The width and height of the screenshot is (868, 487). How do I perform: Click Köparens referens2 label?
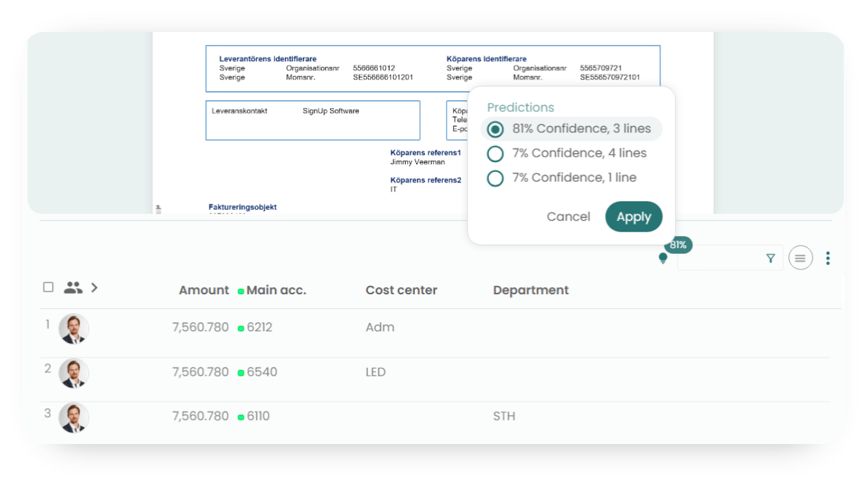click(426, 180)
